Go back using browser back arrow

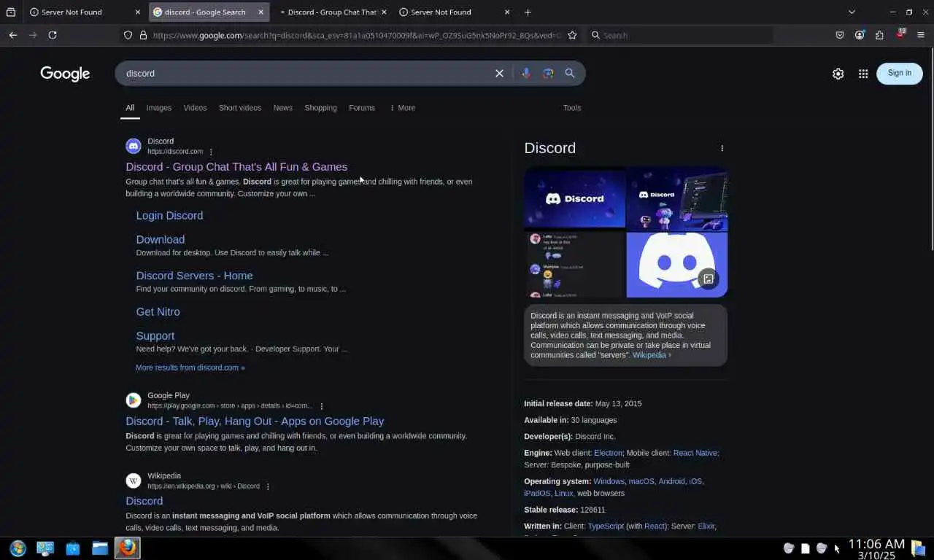coord(13,35)
